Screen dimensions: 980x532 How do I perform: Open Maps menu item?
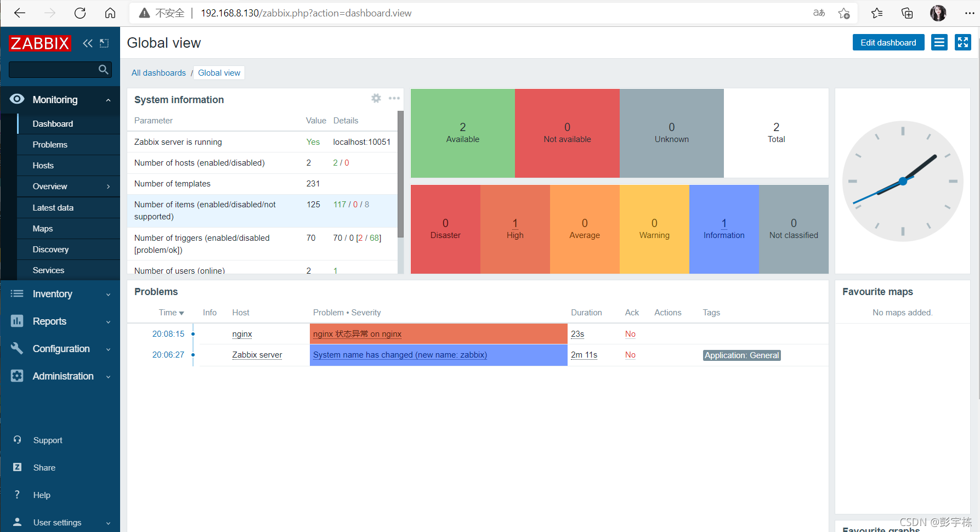click(x=69, y=229)
